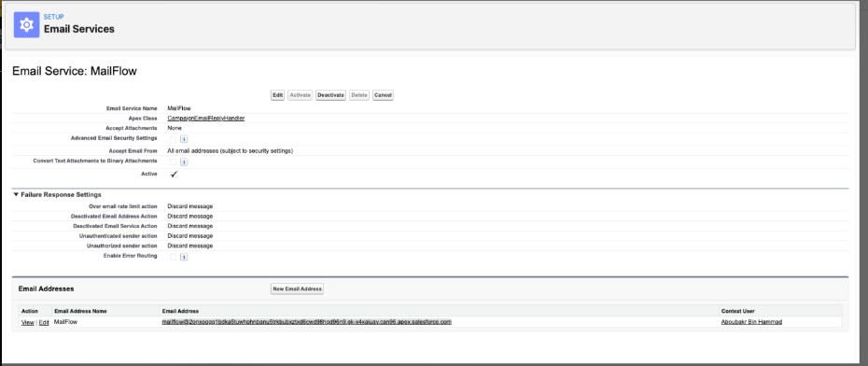Open info icon for Enable Error Routing
868x366 pixels.
184,257
